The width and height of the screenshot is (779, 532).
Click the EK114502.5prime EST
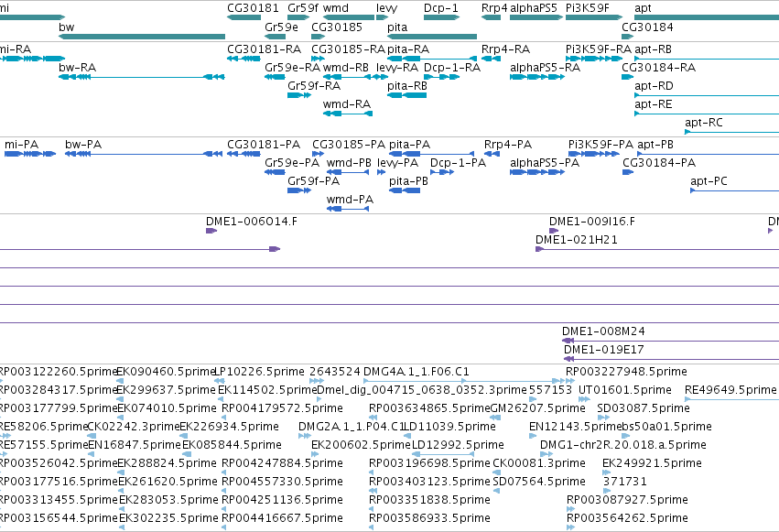click(x=222, y=399)
